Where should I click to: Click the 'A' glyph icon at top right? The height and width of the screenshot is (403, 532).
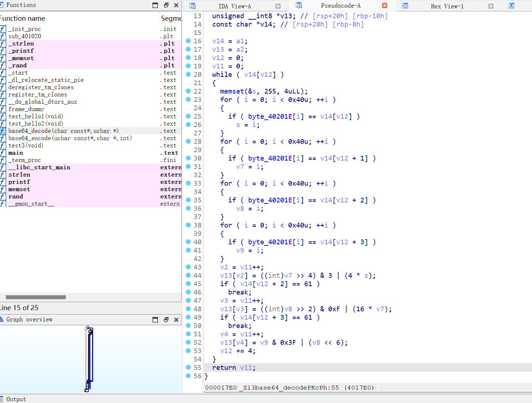(x=512, y=6)
